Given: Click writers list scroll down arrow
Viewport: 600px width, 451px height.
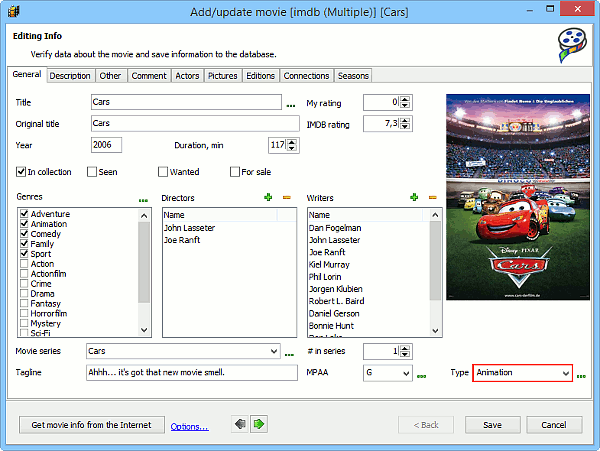Looking at the screenshot, I should [435, 330].
